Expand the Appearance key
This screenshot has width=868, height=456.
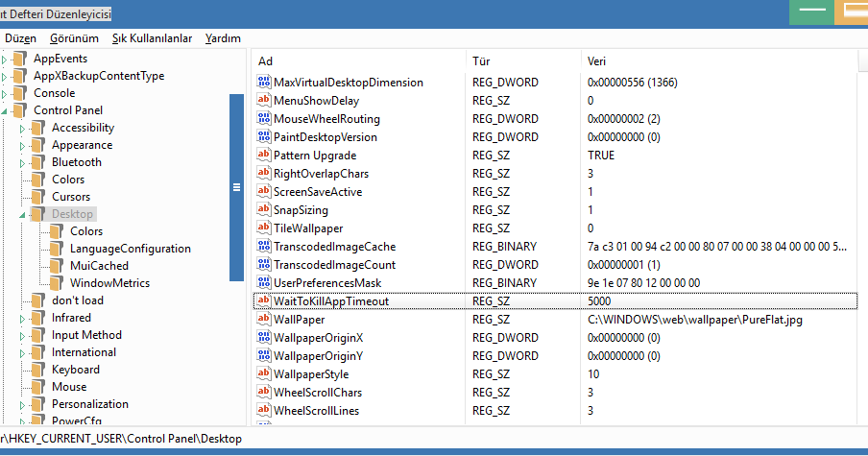click(22, 146)
